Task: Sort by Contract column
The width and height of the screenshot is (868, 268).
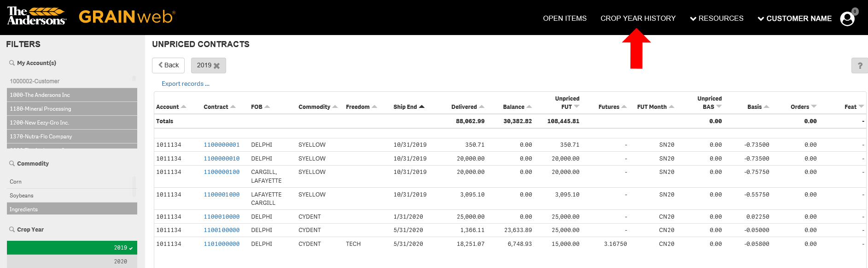Action: click(220, 107)
